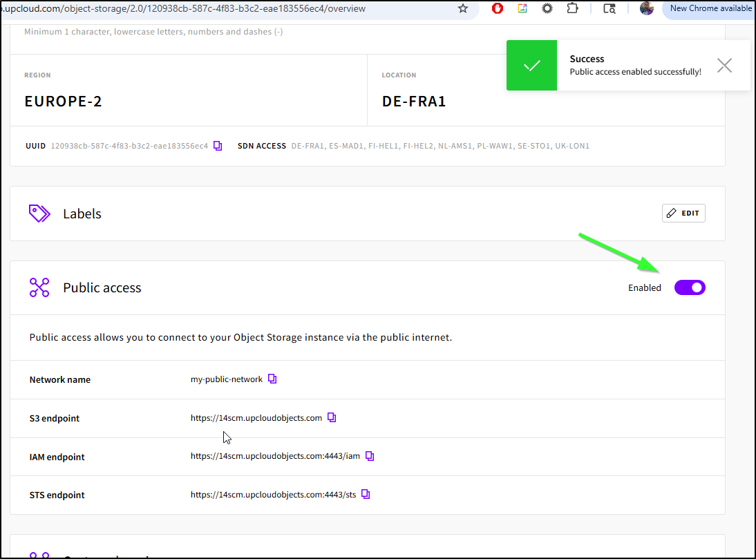Bookmark this page with star icon
The width and height of the screenshot is (756, 559).
pyautogui.click(x=463, y=9)
